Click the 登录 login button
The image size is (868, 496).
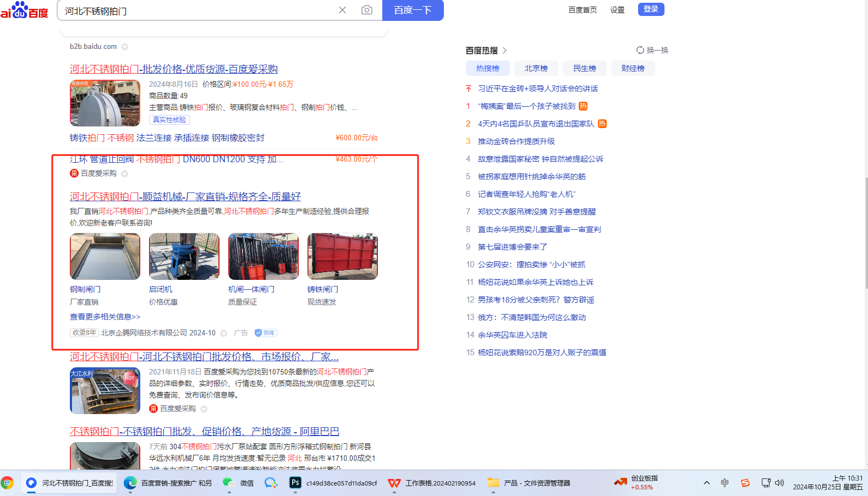[x=651, y=9]
